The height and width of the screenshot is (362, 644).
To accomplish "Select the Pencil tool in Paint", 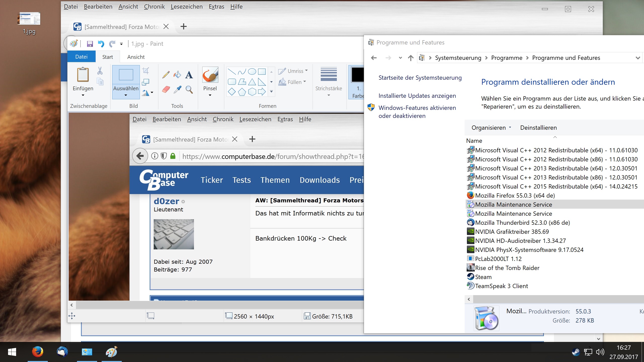I will [166, 75].
